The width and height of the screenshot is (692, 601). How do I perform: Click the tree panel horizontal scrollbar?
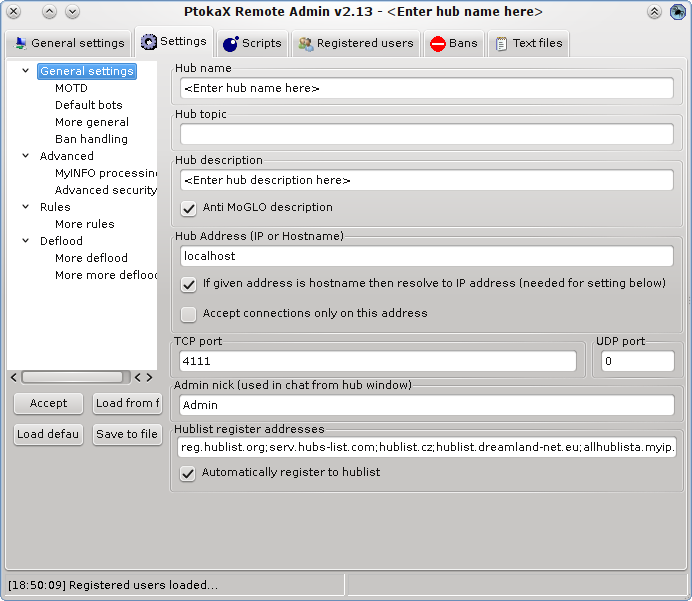(x=75, y=377)
